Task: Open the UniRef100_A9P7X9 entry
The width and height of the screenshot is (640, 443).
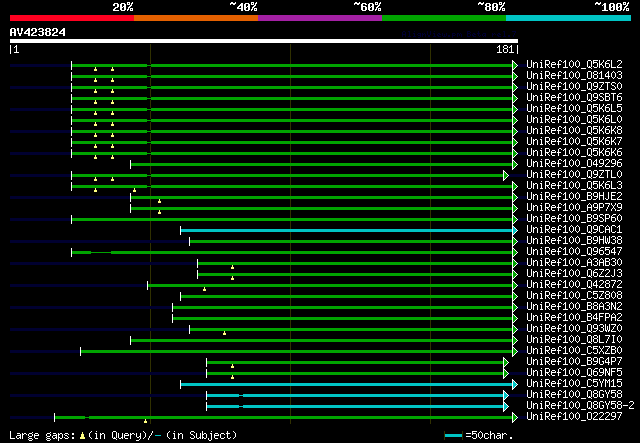Action: [x=574, y=208]
